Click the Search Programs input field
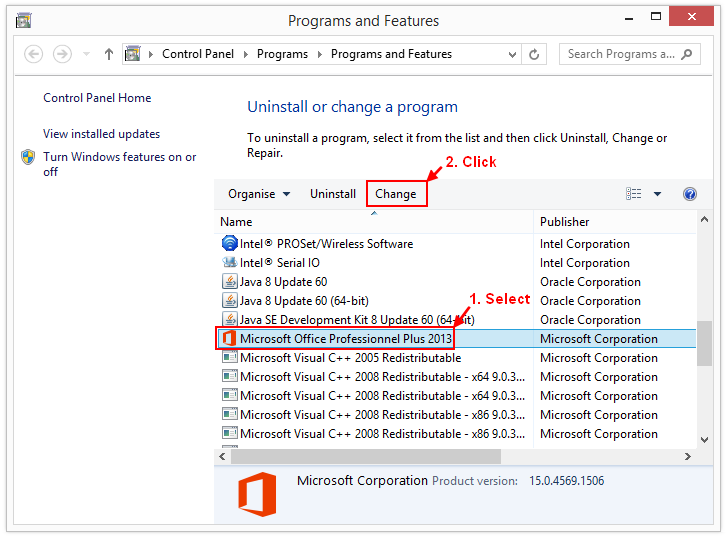 pyautogui.click(x=620, y=55)
